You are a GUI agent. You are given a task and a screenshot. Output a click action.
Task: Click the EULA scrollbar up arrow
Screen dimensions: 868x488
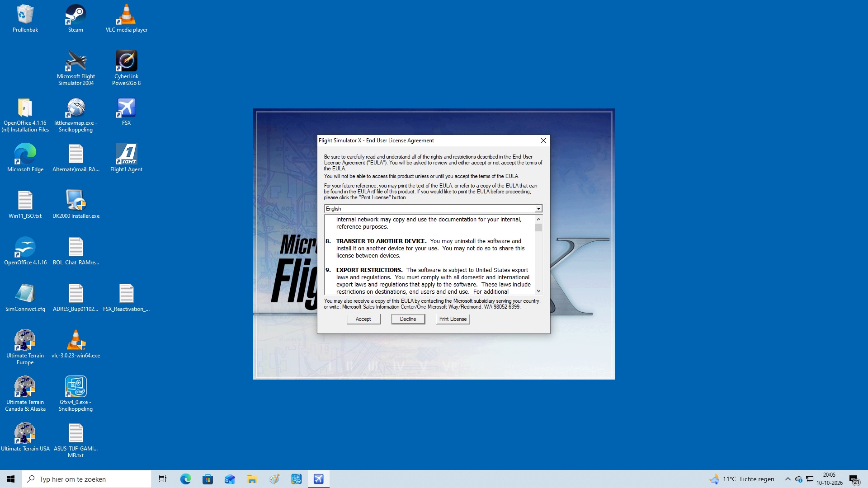(538, 219)
